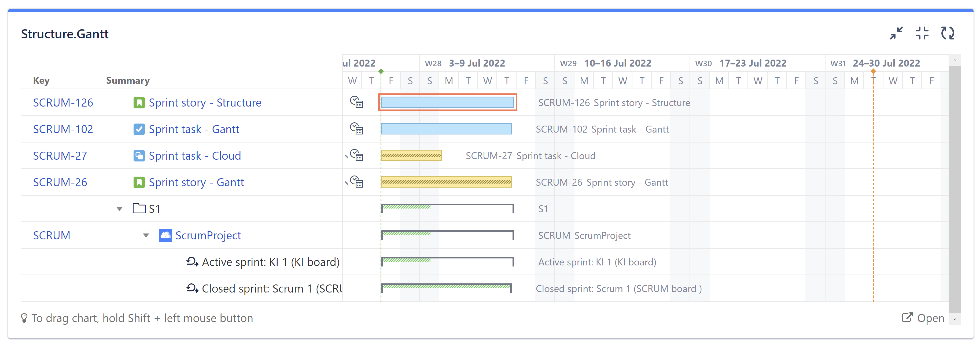Click the blue task icon beside SCRUM-102

pos(139,129)
